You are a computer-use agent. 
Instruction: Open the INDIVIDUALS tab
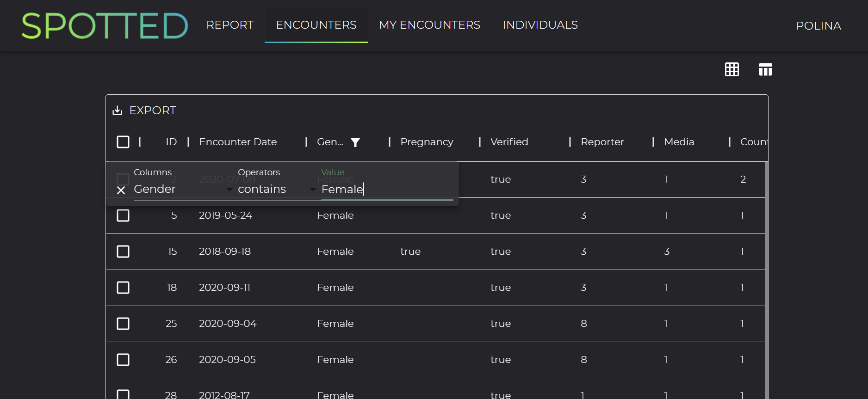click(540, 25)
